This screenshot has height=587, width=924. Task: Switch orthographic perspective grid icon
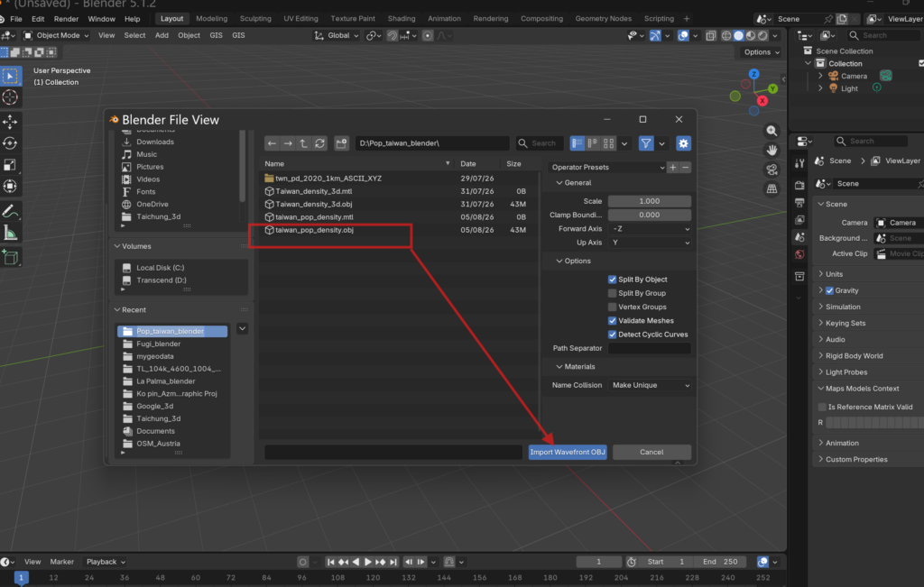point(772,189)
